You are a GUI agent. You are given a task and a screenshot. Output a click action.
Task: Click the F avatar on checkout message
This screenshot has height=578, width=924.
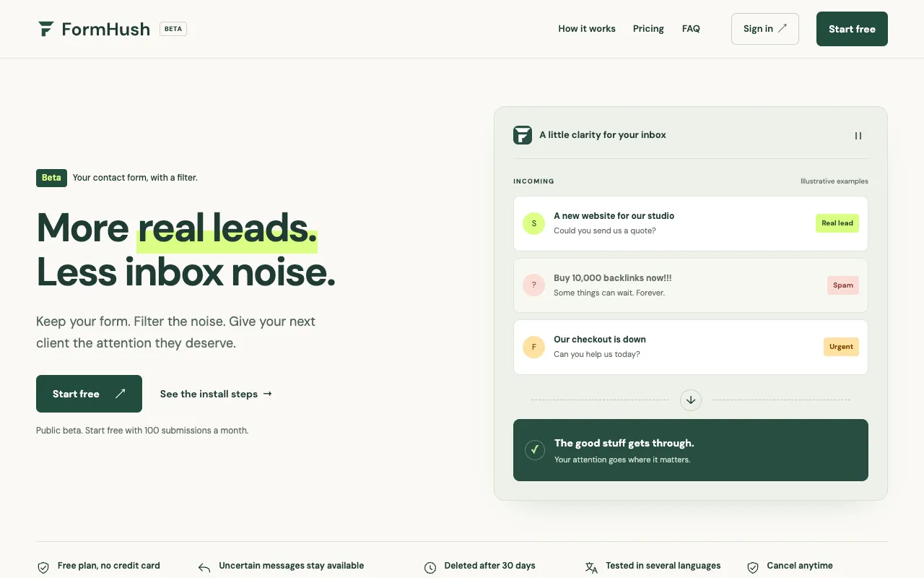(x=534, y=347)
